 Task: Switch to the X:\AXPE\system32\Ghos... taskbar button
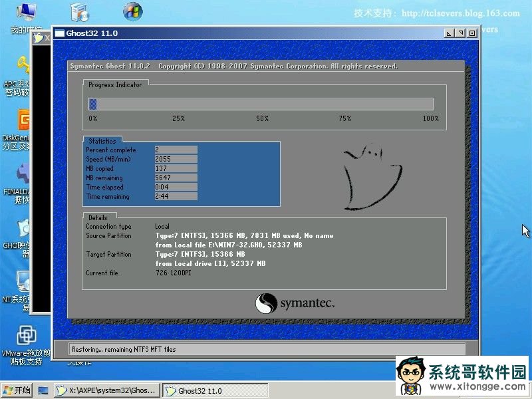click(108, 390)
